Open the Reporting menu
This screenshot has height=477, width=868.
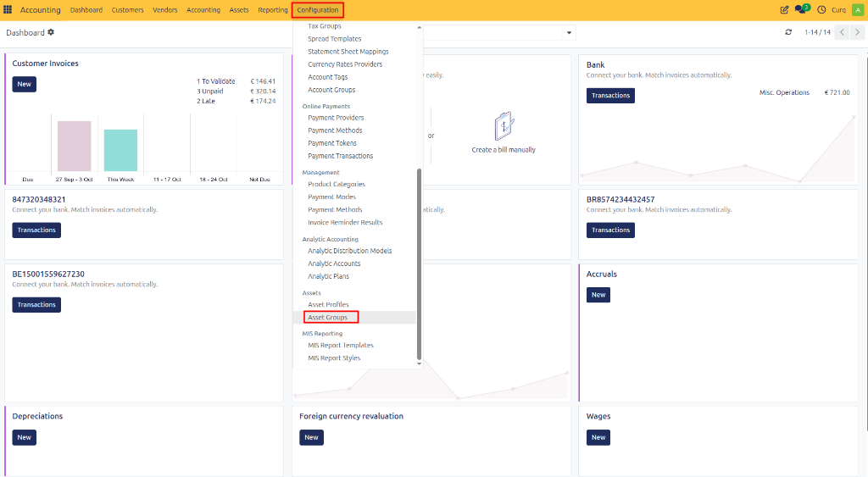coord(272,10)
